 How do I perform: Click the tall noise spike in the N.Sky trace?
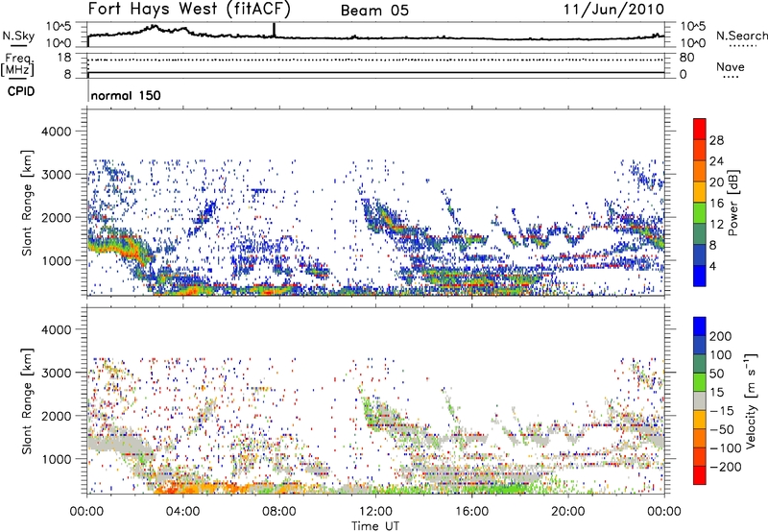[275, 30]
